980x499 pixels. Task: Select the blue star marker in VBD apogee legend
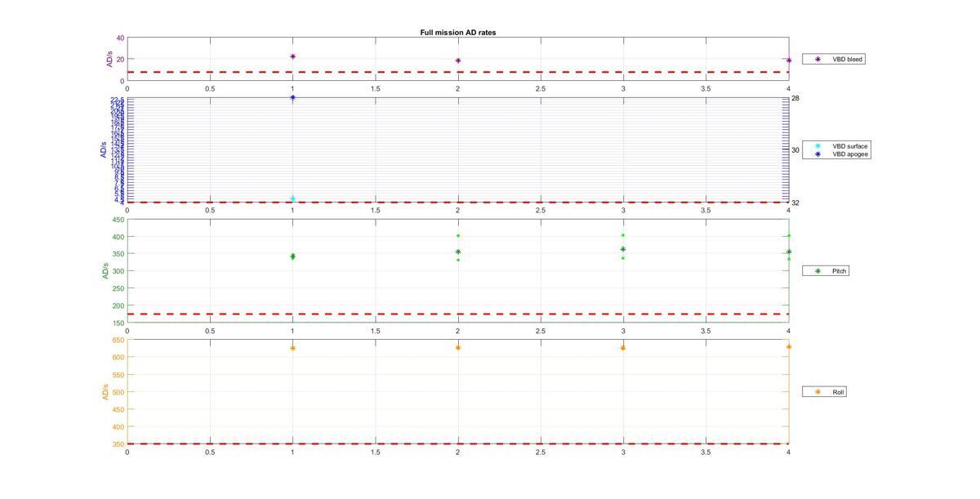tap(817, 154)
